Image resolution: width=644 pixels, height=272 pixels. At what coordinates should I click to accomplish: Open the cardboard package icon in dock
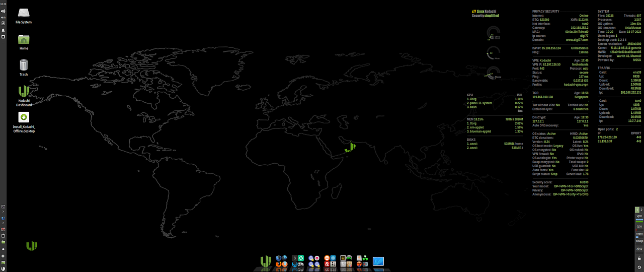349,264
